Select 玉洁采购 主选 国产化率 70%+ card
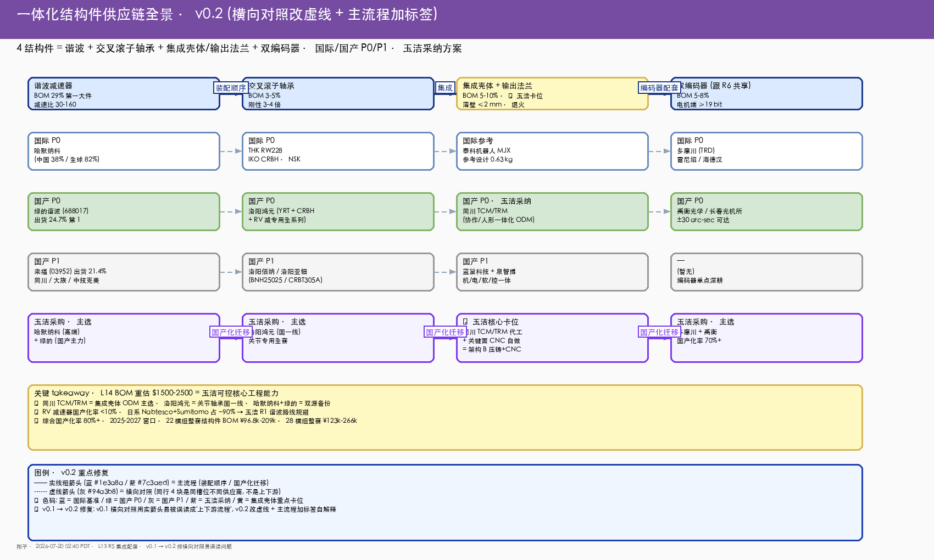This screenshot has width=934, height=560. 766,338
